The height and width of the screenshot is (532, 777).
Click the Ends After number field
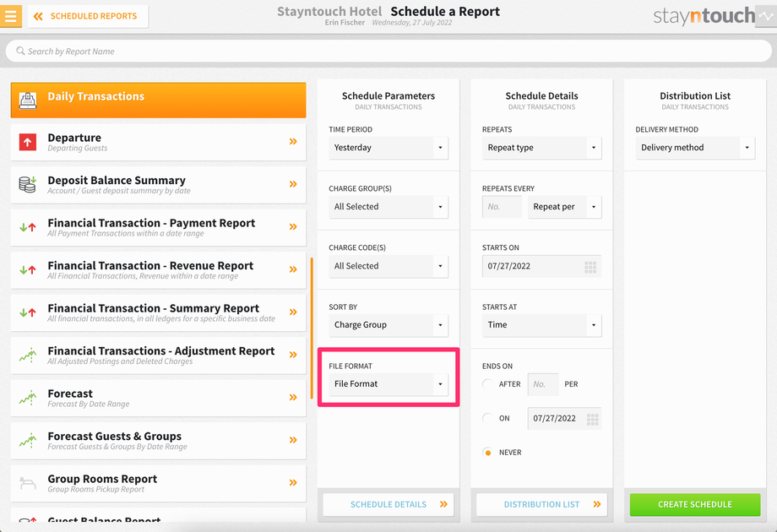543,384
